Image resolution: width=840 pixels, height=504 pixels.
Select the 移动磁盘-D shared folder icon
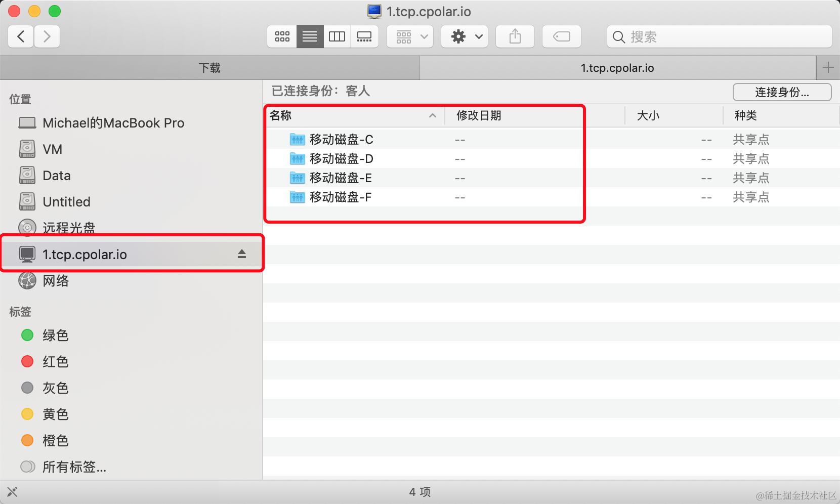298,158
